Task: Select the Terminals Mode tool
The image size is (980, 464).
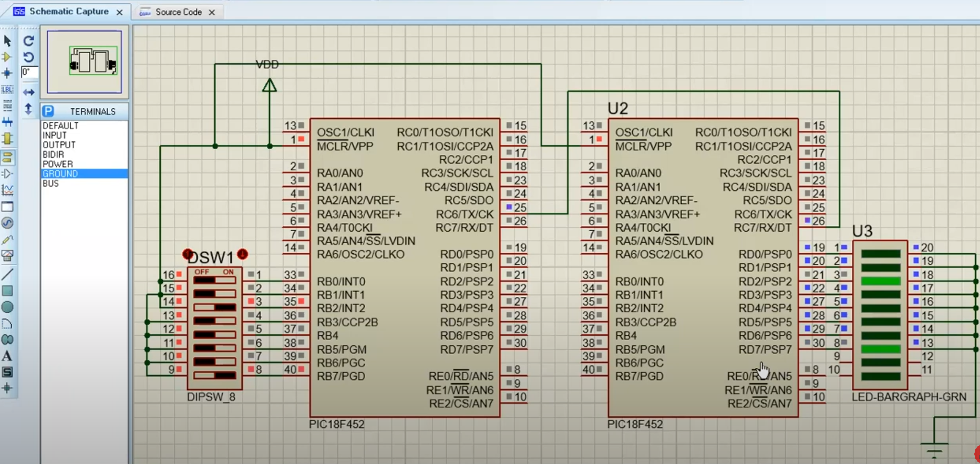Action: [7, 157]
